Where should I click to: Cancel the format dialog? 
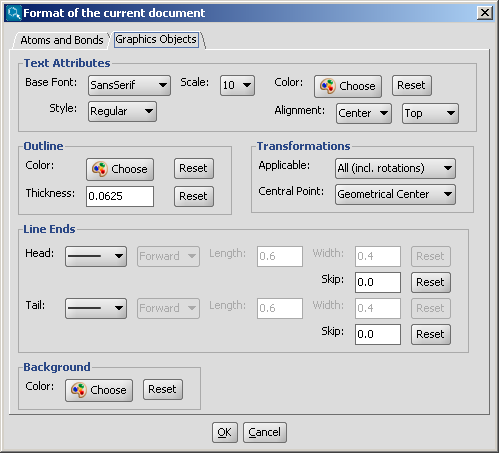click(265, 432)
